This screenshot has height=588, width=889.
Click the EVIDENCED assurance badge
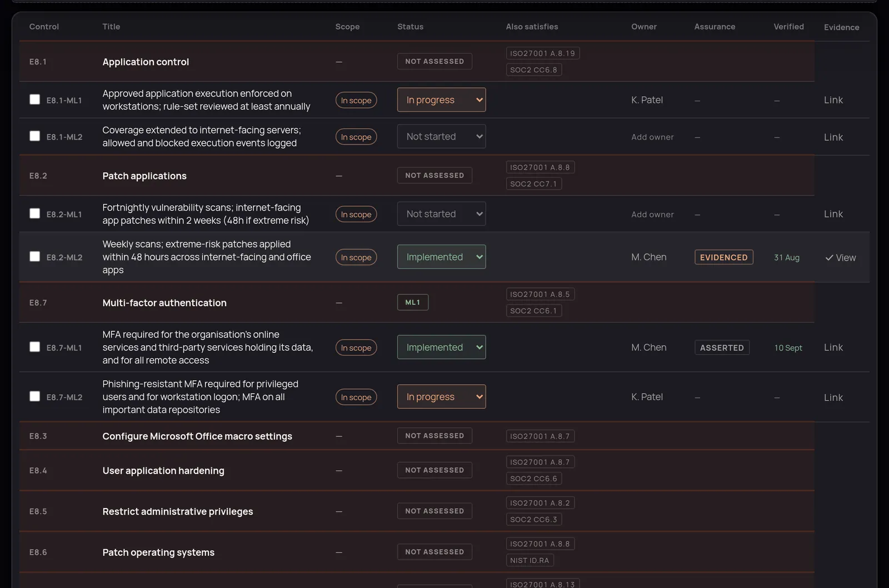point(723,257)
